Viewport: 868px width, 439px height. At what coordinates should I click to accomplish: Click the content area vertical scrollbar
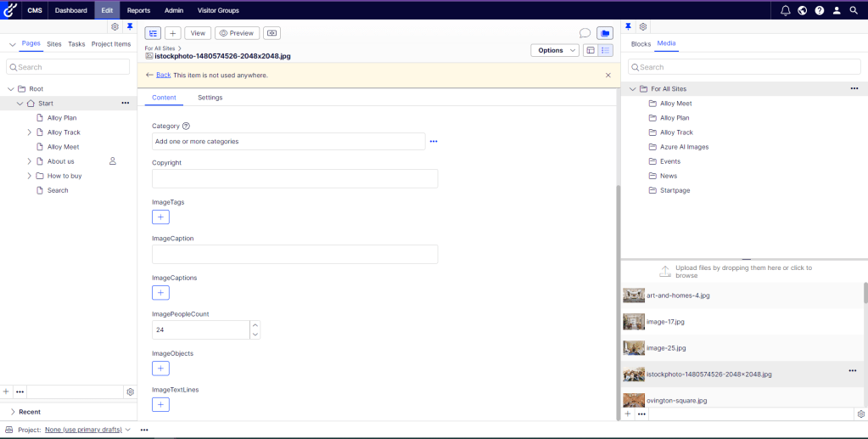click(618, 297)
